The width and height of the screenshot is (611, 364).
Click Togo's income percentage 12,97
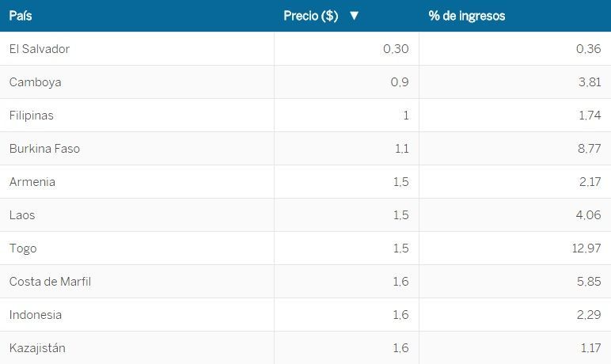pyautogui.click(x=586, y=248)
